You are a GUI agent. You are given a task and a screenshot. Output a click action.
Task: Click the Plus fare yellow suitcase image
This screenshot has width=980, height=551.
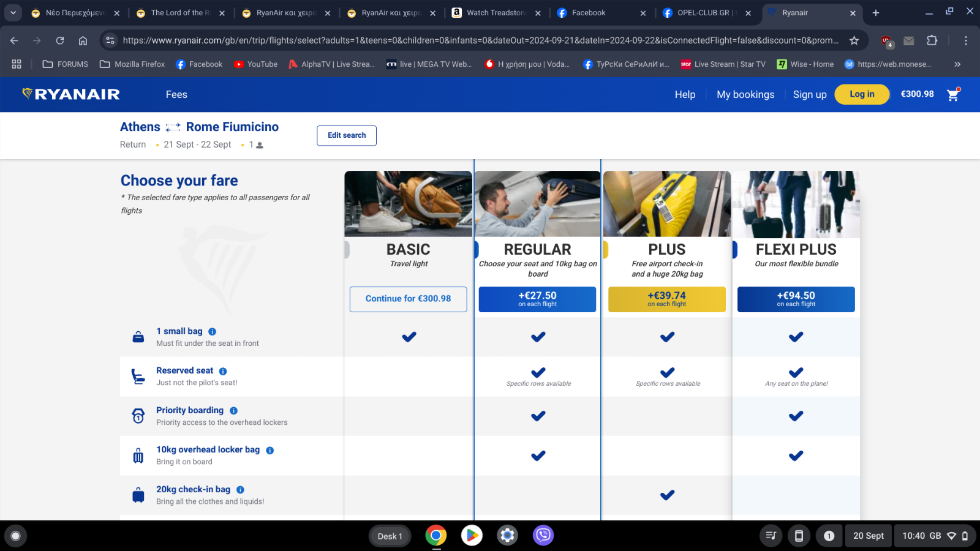(667, 204)
